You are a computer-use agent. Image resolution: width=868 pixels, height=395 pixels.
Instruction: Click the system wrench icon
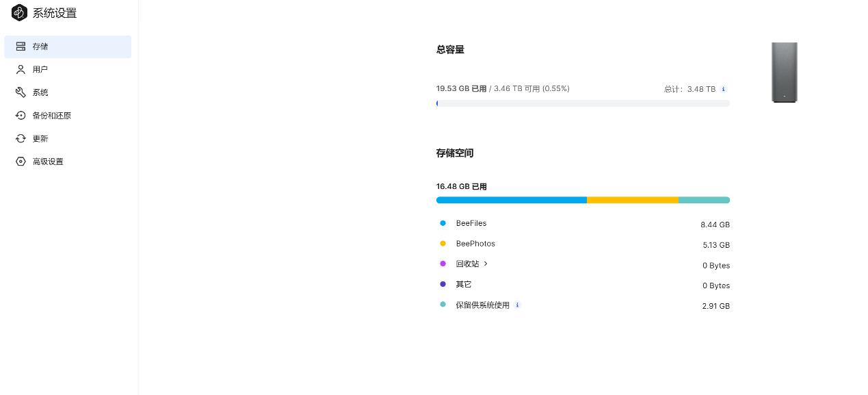tap(21, 92)
